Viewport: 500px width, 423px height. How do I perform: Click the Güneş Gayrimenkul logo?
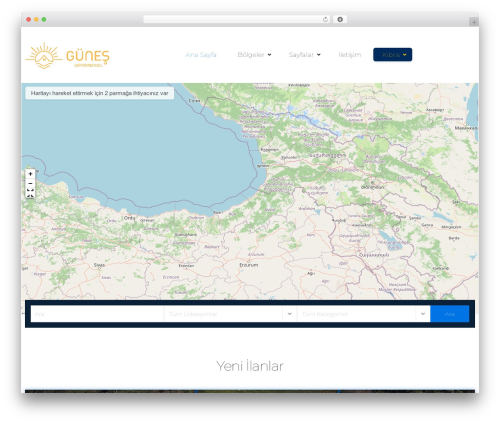(x=68, y=55)
